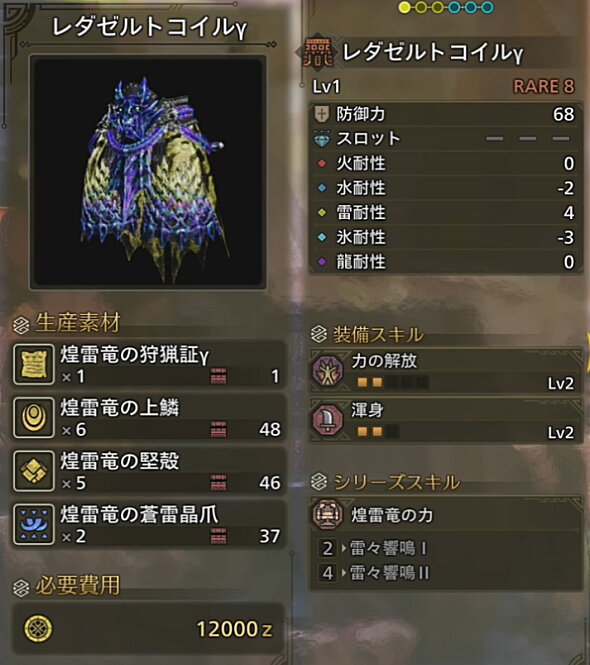Select the last cyan page dot
The width and height of the screenshot is (590, 665).
[488, 7]
